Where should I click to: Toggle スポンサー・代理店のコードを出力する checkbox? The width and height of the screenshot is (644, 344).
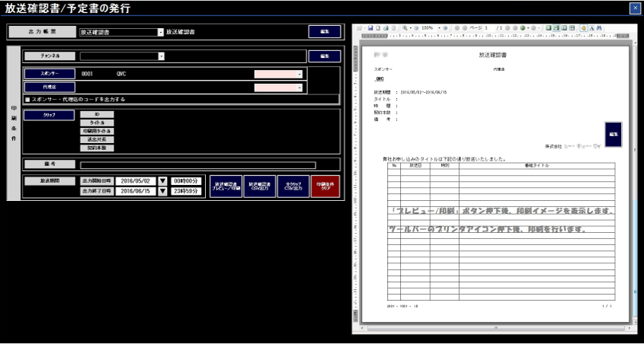pyautogui.click(x=27, y=99)
